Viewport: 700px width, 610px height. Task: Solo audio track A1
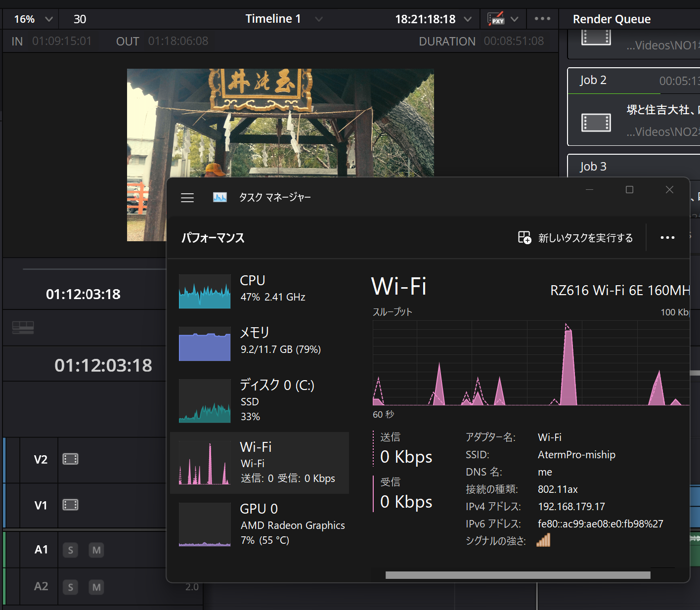point(71,550)
